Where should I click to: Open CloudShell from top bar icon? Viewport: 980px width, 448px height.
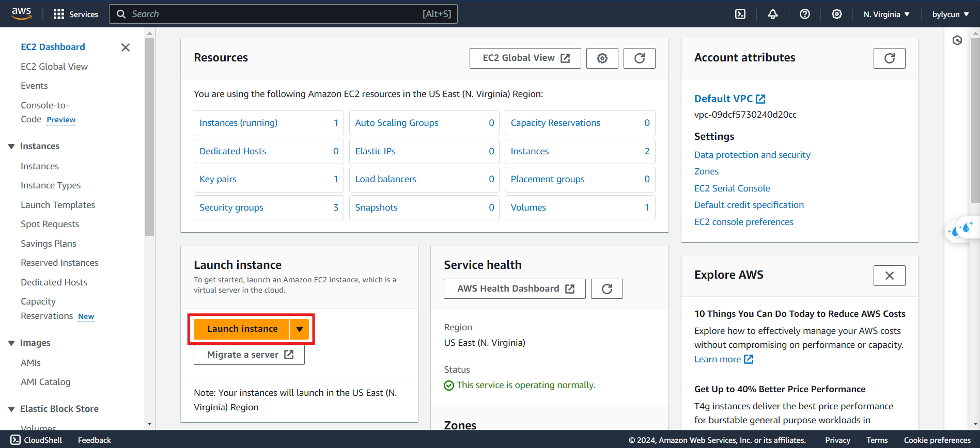[x=740, y=14]
